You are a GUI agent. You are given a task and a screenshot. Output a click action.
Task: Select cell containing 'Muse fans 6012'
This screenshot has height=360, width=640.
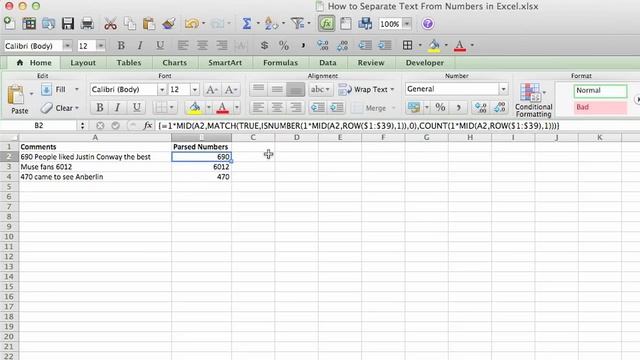click(95, 167)
